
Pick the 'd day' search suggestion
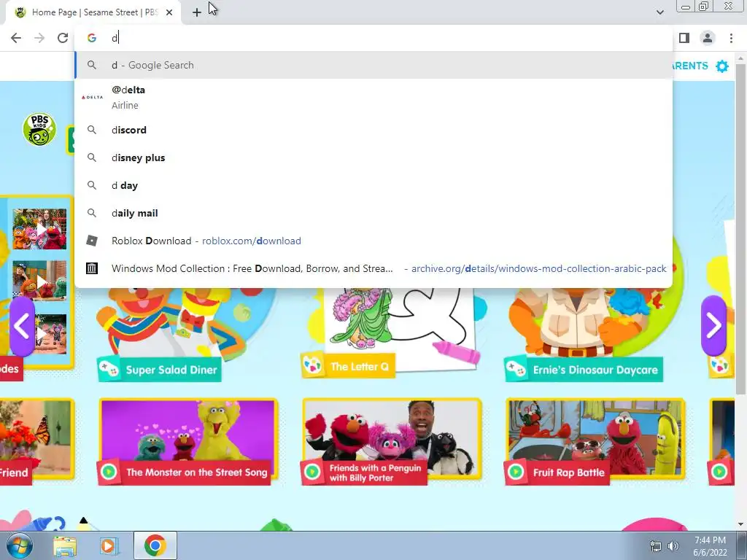(373, 185)
